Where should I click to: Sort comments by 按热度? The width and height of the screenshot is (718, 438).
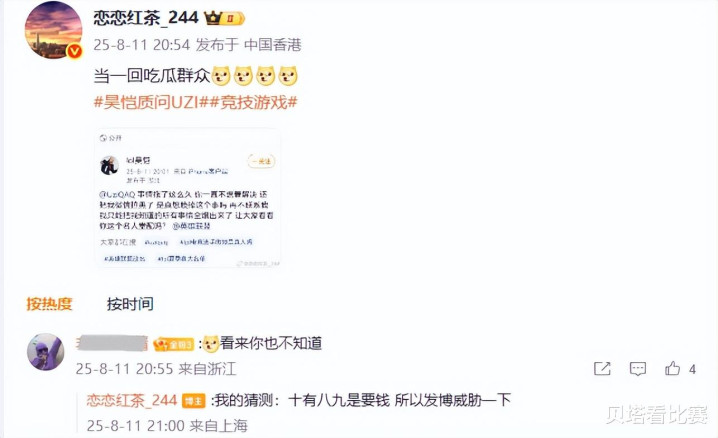[49, 304]
